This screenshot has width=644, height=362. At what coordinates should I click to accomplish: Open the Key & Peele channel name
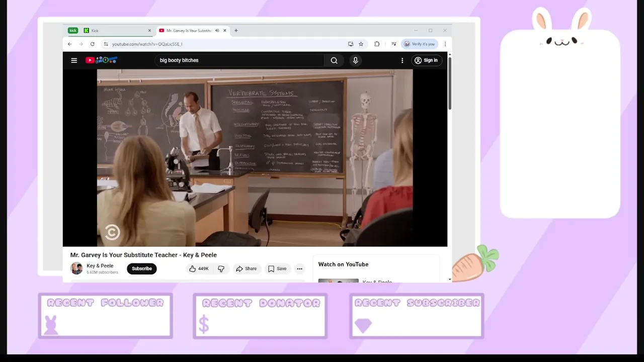100,266
